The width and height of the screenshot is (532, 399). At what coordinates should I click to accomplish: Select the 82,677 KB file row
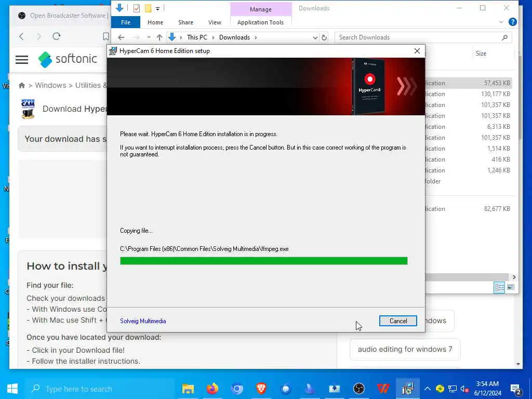(x=468, y=209)
